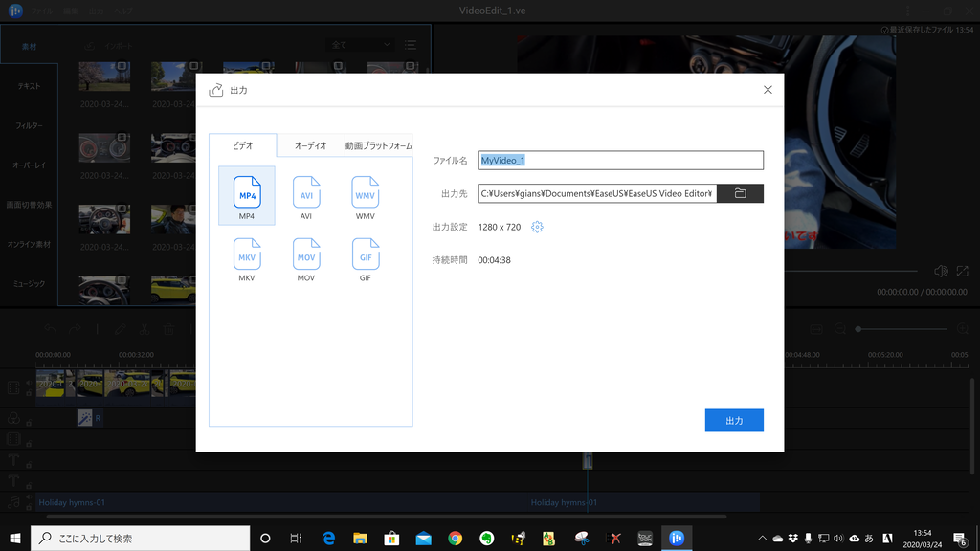This screenshot has height=551, width=980.
Task: Click the blue 出力 export button
Action: (734, 421)
